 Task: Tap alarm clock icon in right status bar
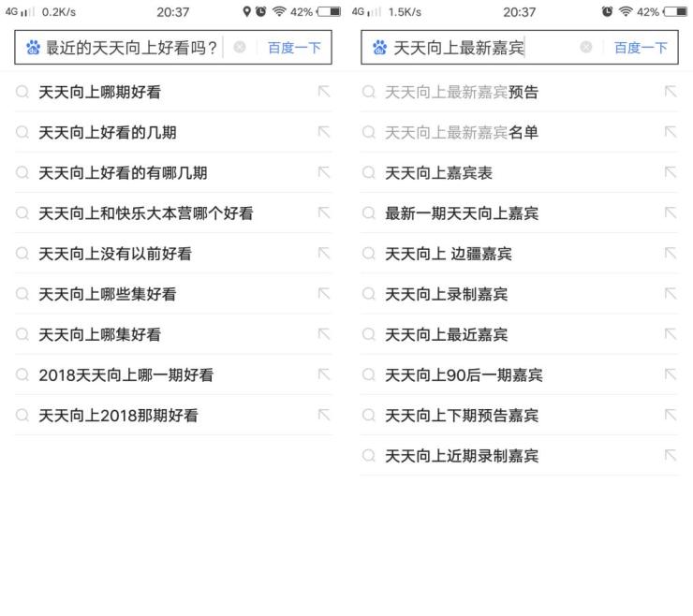click(x=607, y=11)
